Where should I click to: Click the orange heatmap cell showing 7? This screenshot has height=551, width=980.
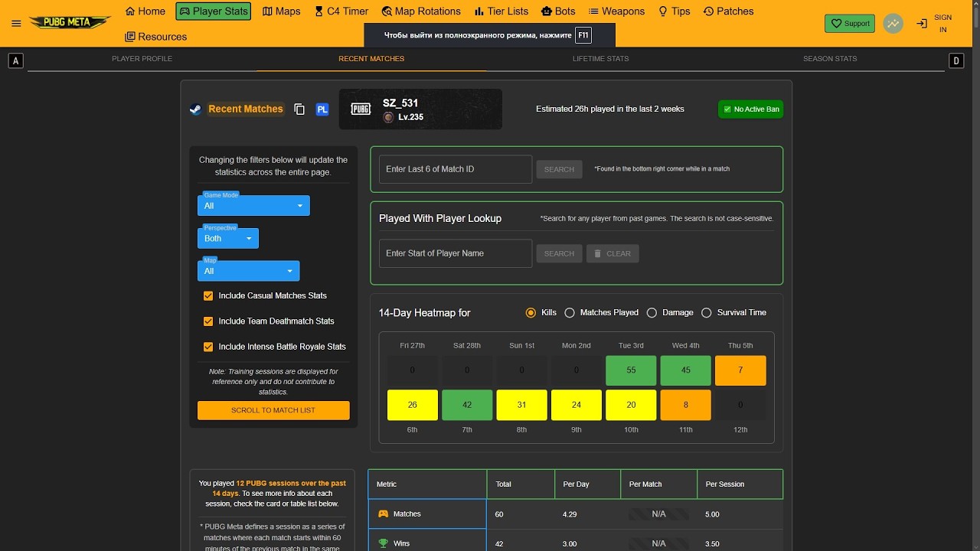[x=740, y=370]
